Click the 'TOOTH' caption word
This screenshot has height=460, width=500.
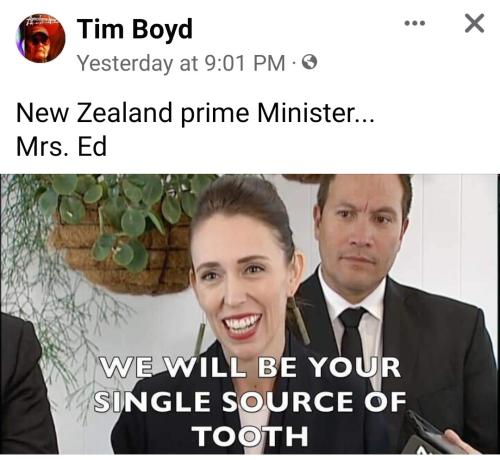[x=251, y=436]
